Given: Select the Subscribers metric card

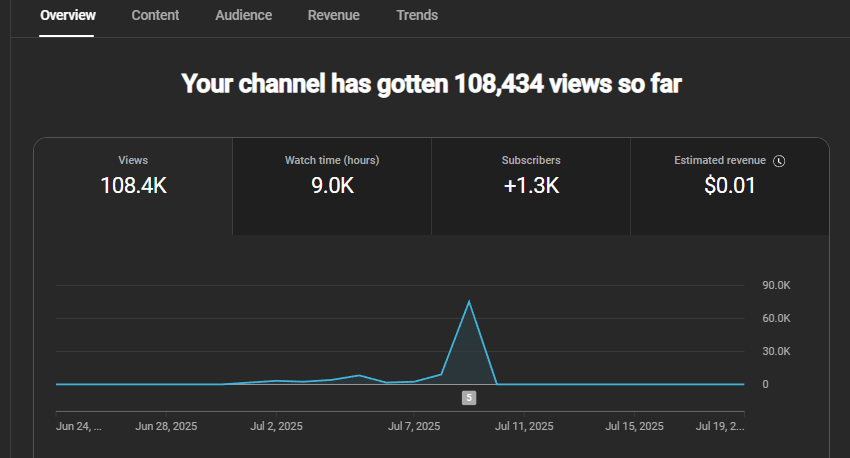Looking at the screenshot, I should click(x=531, y=186).
